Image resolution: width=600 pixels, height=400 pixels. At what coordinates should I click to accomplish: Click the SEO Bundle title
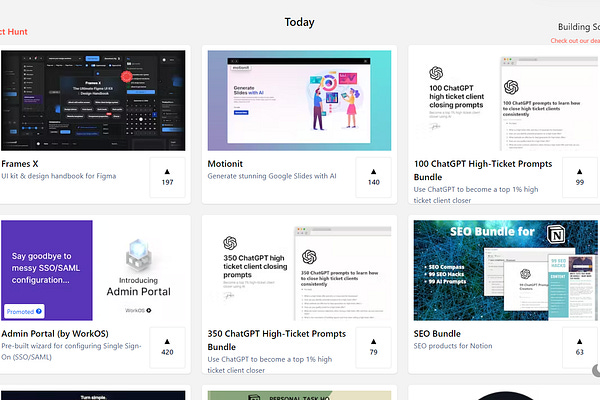coord(437,334)
